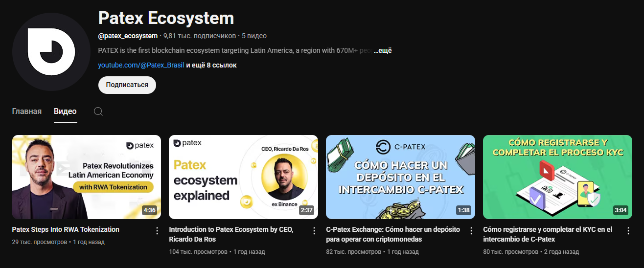The height and width of the screenshot is (268, 644).
Task: Play the Patex Revolutionizes Latin American Economy thumbnail
Action: (x=87, y=177)
